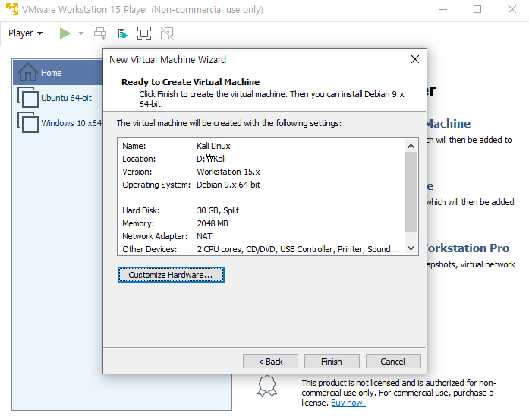Enter full screen mode icon
Viewport: 529px width, 420px height.
tap(144, 33)
